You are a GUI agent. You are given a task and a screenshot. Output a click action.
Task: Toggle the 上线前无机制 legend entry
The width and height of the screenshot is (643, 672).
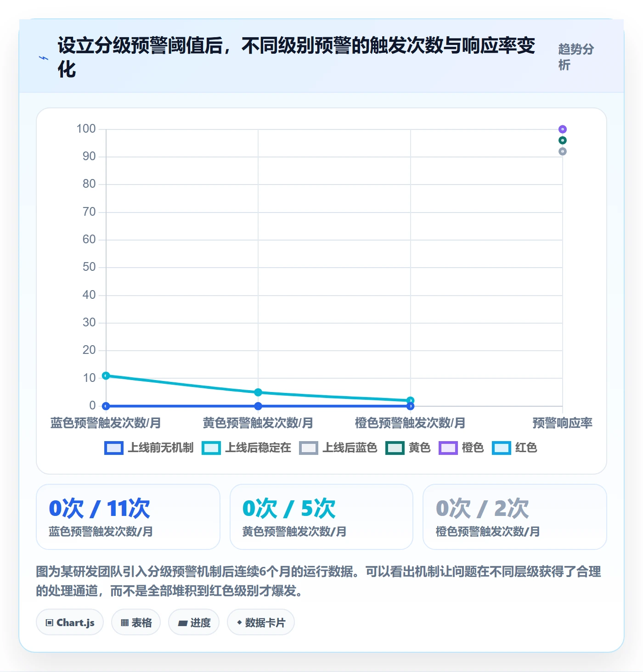tap(149, 448)
